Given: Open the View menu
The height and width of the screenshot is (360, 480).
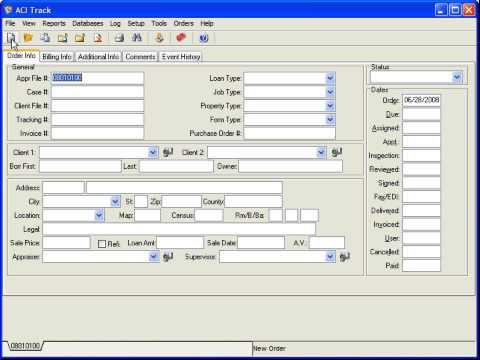Looking at the screenshot, I should click(x=29, y=23).
